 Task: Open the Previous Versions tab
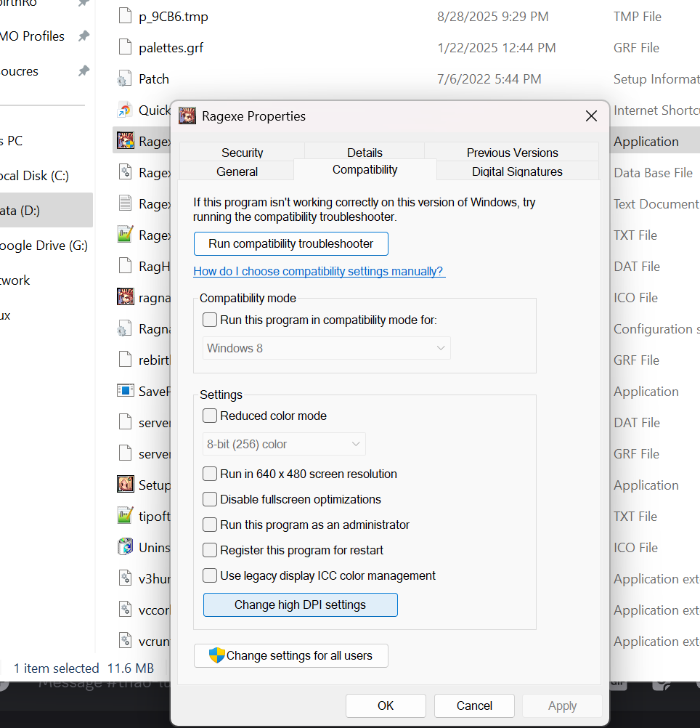[512, 153]
